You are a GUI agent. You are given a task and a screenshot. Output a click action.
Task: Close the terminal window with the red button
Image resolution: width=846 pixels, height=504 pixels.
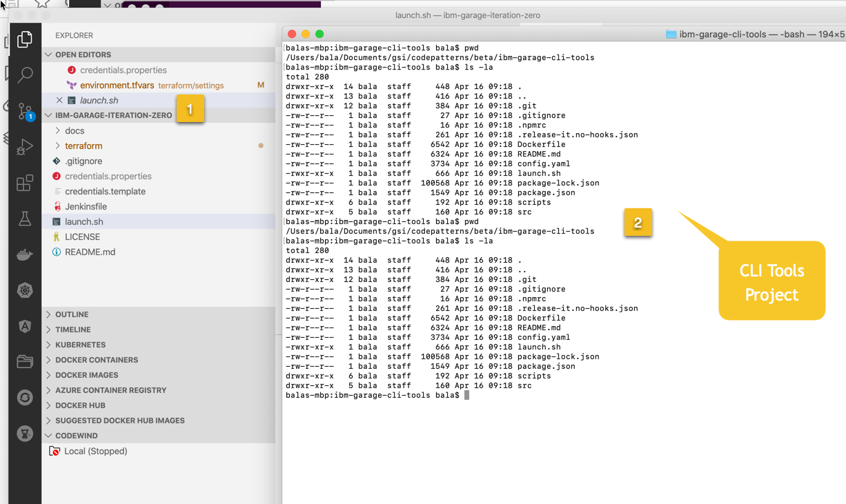click(292, 34)
